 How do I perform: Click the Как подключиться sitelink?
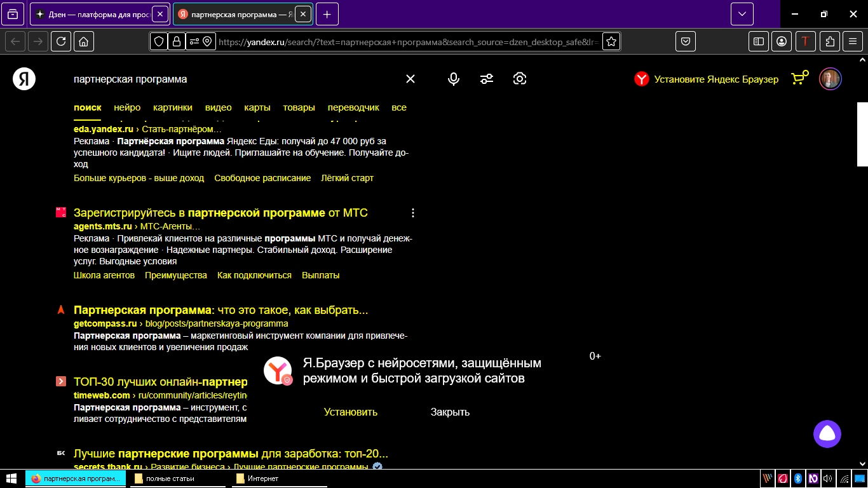tap(254, 275)
